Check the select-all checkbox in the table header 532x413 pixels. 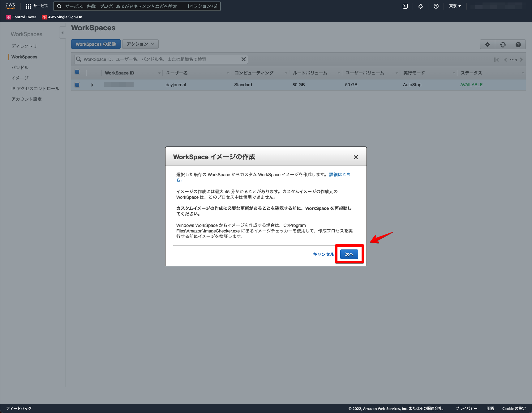[77, 72]
